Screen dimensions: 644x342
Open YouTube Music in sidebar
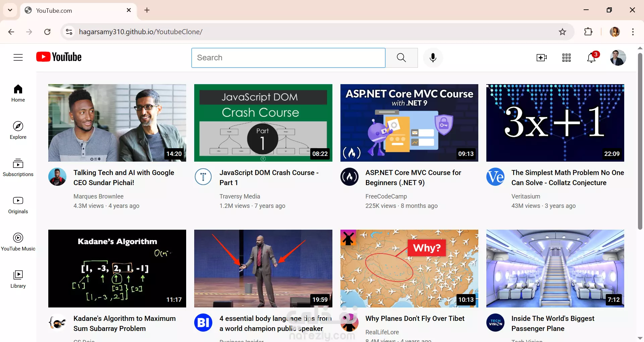click(18, 242)
